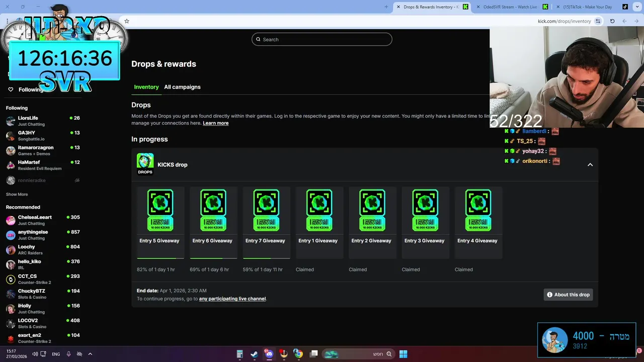
Task: Expand Following list with Show More
Action: pyautogui.click(x=17, y=195)
